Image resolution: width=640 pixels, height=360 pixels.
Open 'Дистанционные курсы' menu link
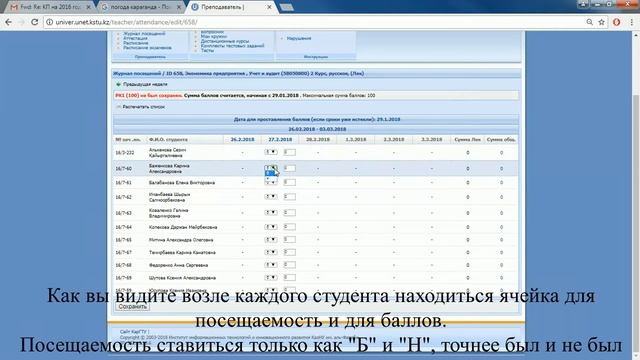pyautogui.click(x=224, y=41)
